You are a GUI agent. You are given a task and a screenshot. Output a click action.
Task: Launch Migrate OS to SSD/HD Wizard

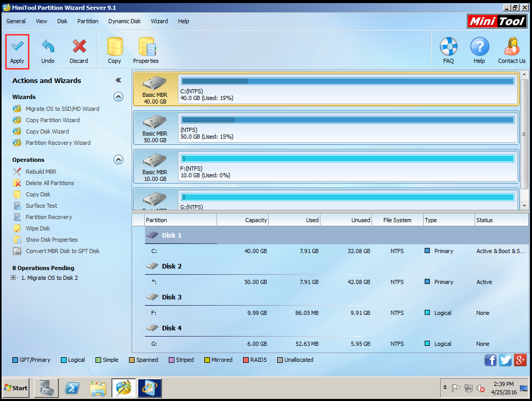click(x=62, y=109)
